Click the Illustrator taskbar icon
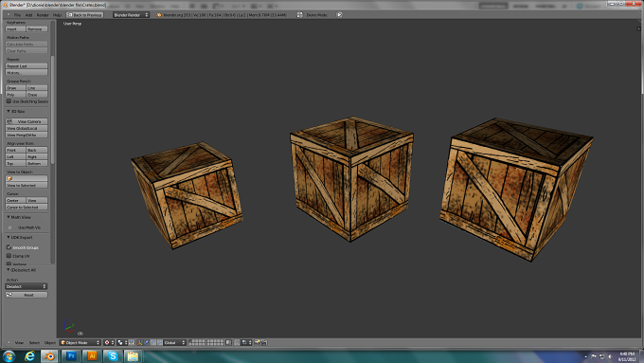The height and width of the screenshot is (363, 644). pyautogui.click(x=92, y=356)
